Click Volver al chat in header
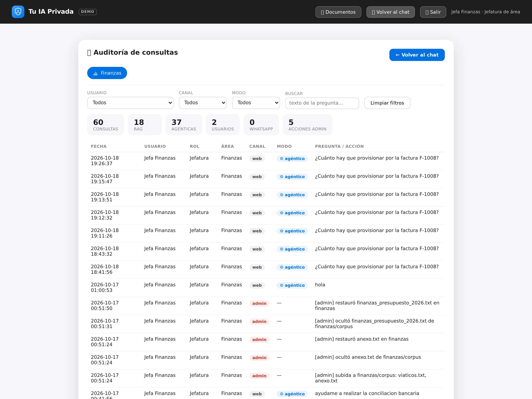The image size is (532, 399). coord(390,12)
